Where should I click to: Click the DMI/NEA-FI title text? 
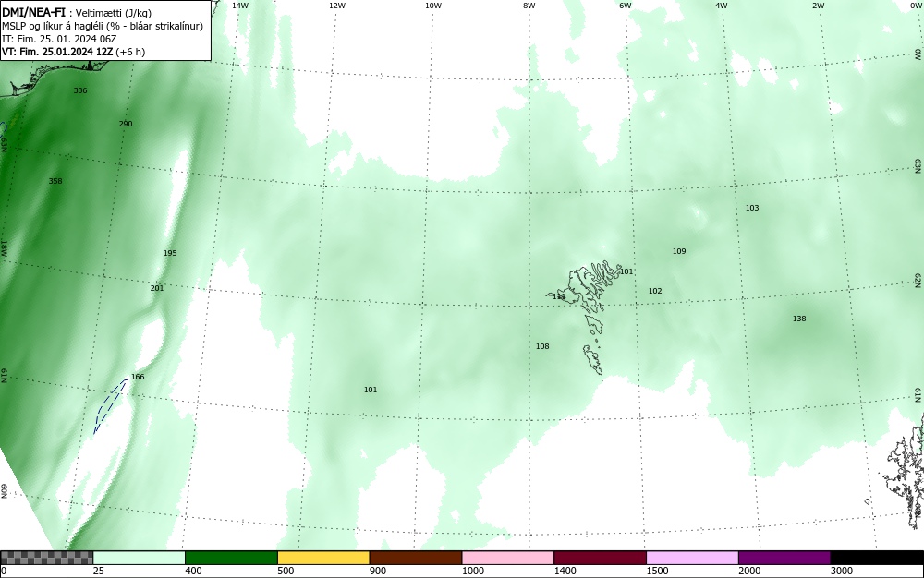coord(33,13)
